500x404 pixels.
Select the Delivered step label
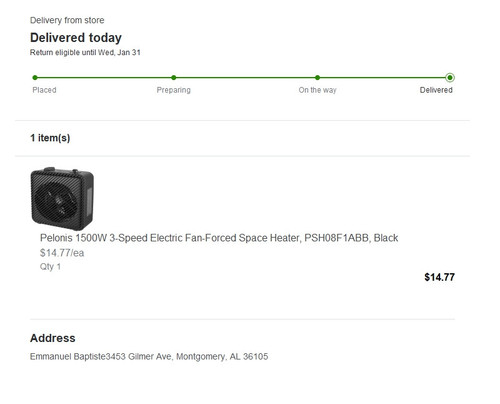click(x=436, y=90)
